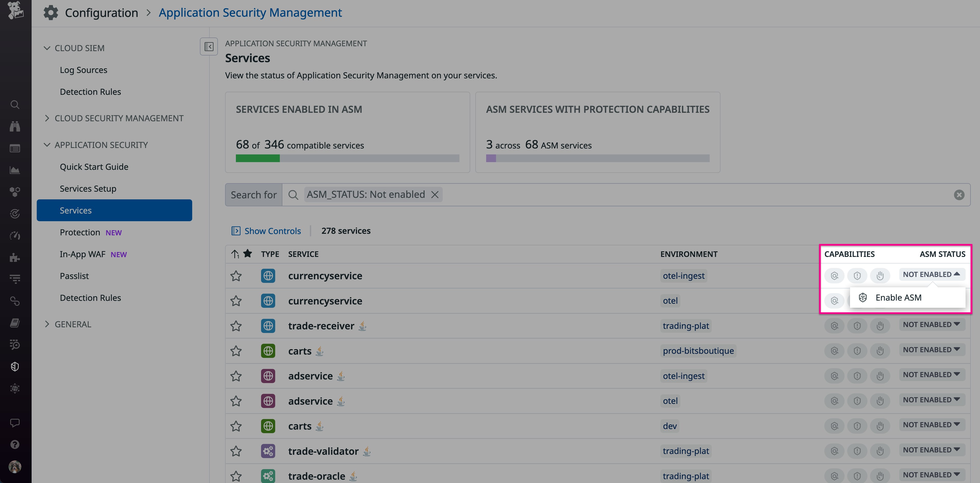Click the raised-hand capability icon for trade-receiver

coord(880,326)
